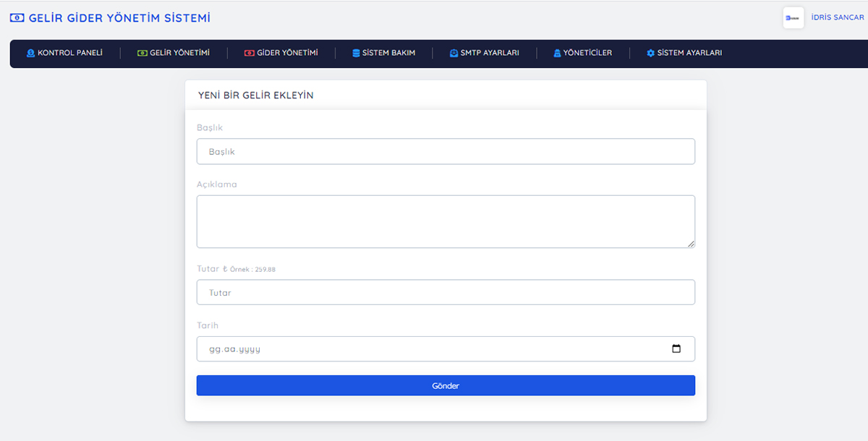Click the money icon beside the site title
Screen dimensions: 868x441
pyautogui.click(x=17, y=18)
